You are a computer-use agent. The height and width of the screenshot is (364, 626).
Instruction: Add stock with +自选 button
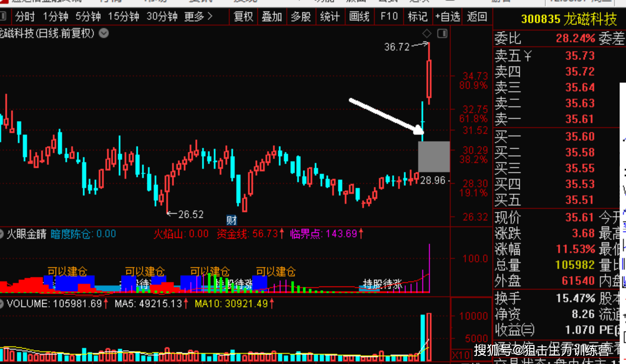448,16
